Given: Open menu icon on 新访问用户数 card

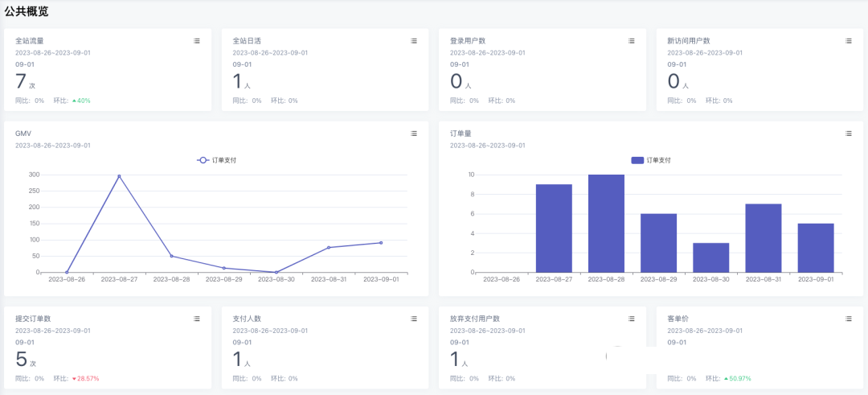Looking at the screenshot, I should pyautogui.click(x=849, y=41).
